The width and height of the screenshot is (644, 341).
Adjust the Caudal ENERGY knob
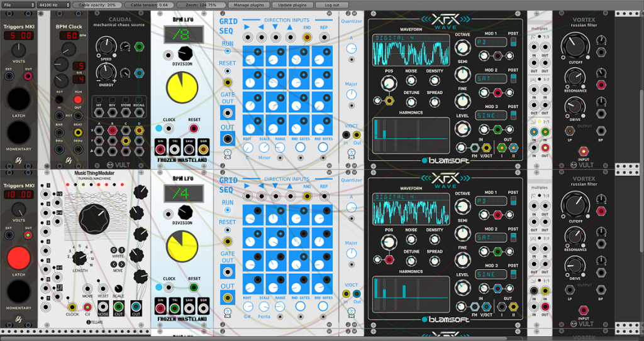[x=105, y=73]
